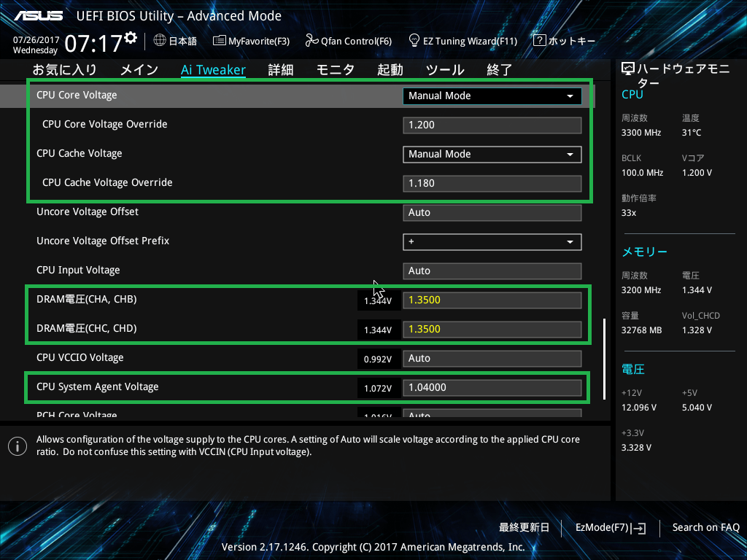The image size is (747, 560).
Task: Click the 5.040 V reading
Action: 697,408
